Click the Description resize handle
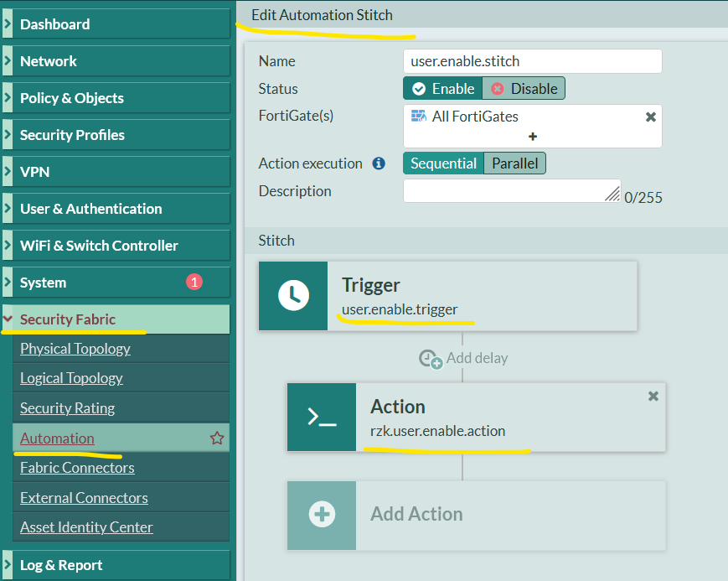Viewport: 728px width, 581px height. [613, 194]
